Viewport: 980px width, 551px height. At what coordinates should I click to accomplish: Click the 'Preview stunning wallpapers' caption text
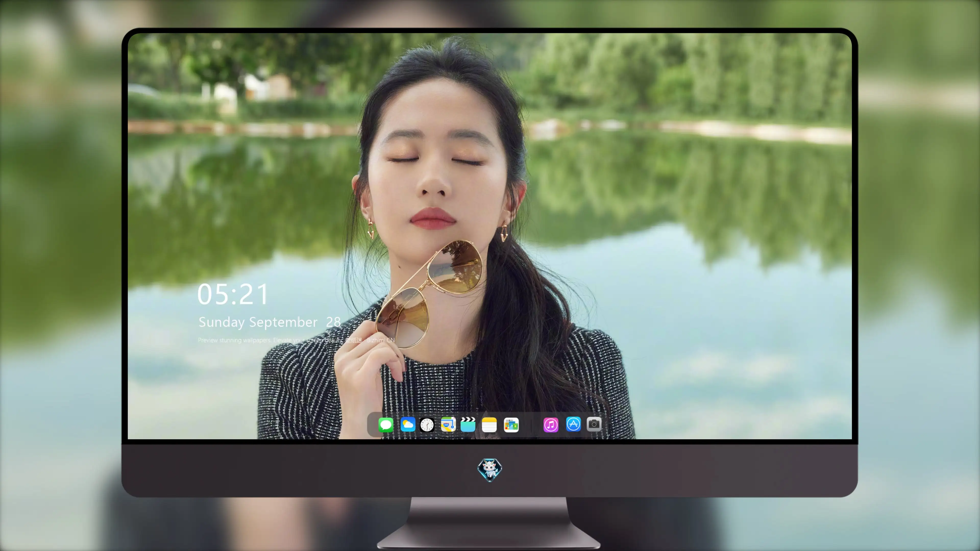(296, 340)
